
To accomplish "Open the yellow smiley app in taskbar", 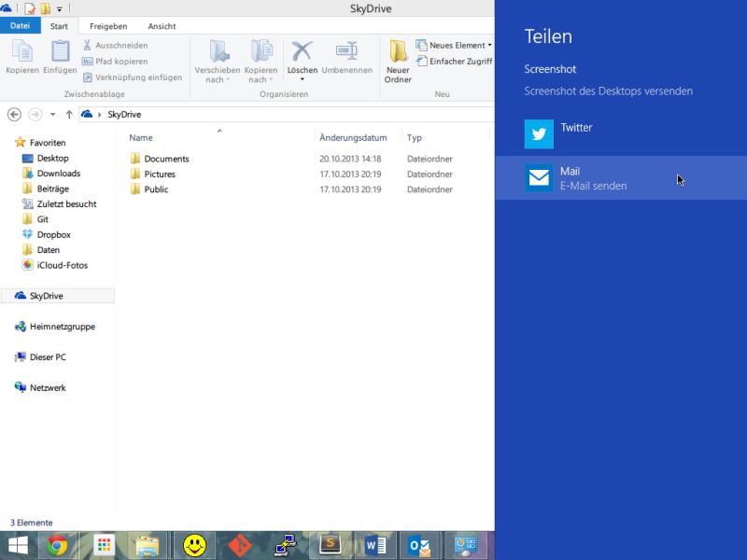I will click(x=194, y=545).
